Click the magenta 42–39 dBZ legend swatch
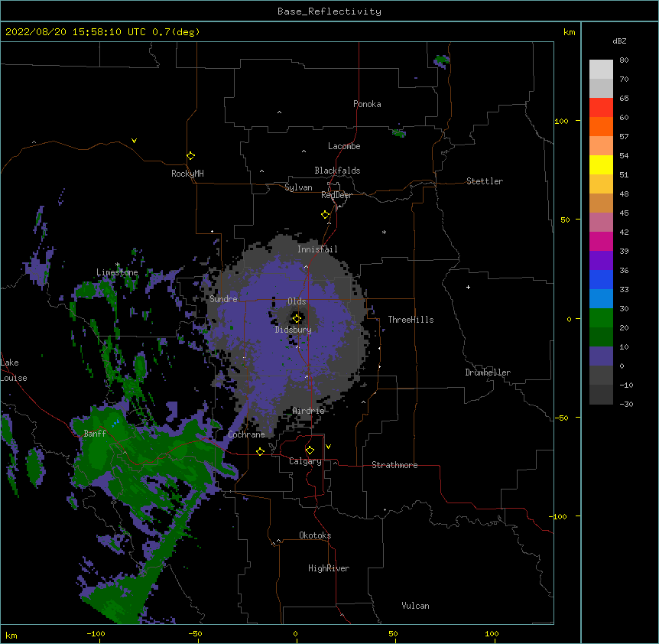659x644 pixels. (x=601, y=241)
